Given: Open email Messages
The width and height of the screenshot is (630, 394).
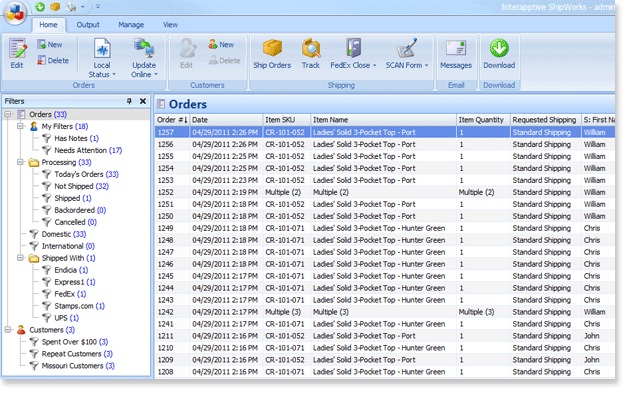Looking at the screenshot, I should (x=456, y=53).
